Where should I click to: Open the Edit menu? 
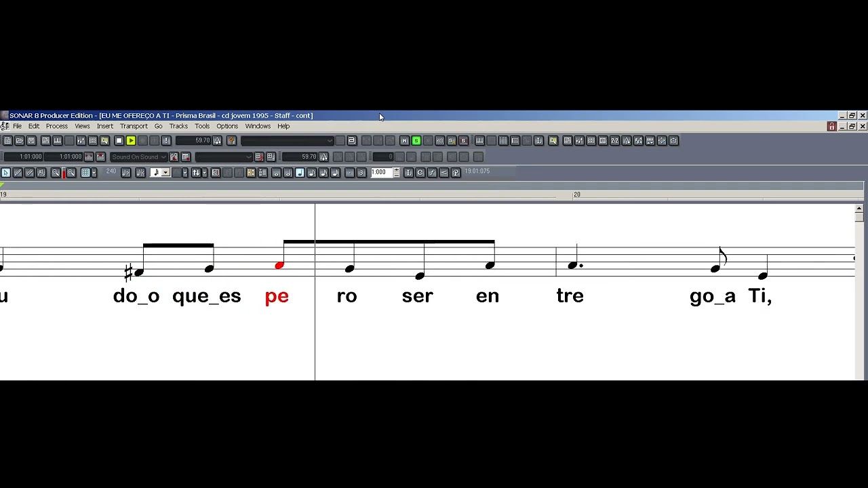34,126
